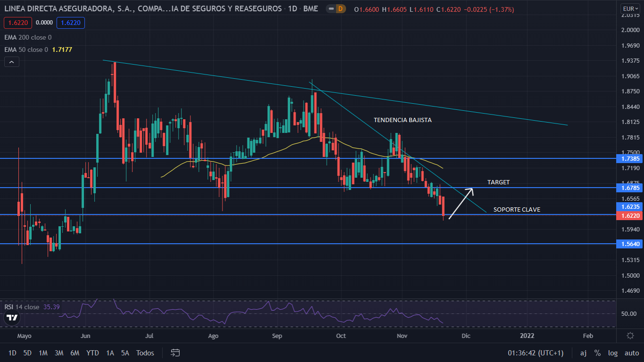644x362 pixels.
Task: Open chart settings gear icon
Action: click(x=630, y=336)
